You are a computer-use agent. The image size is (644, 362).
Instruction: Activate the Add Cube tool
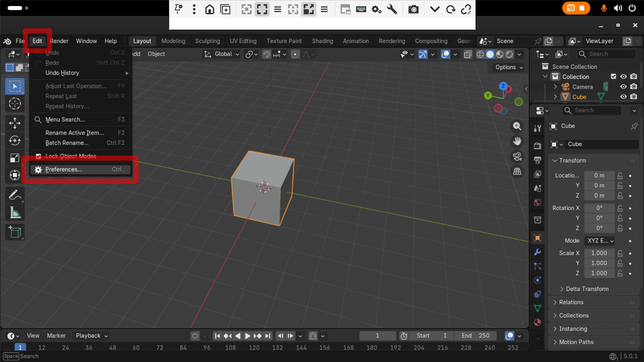tap(15, 232)
